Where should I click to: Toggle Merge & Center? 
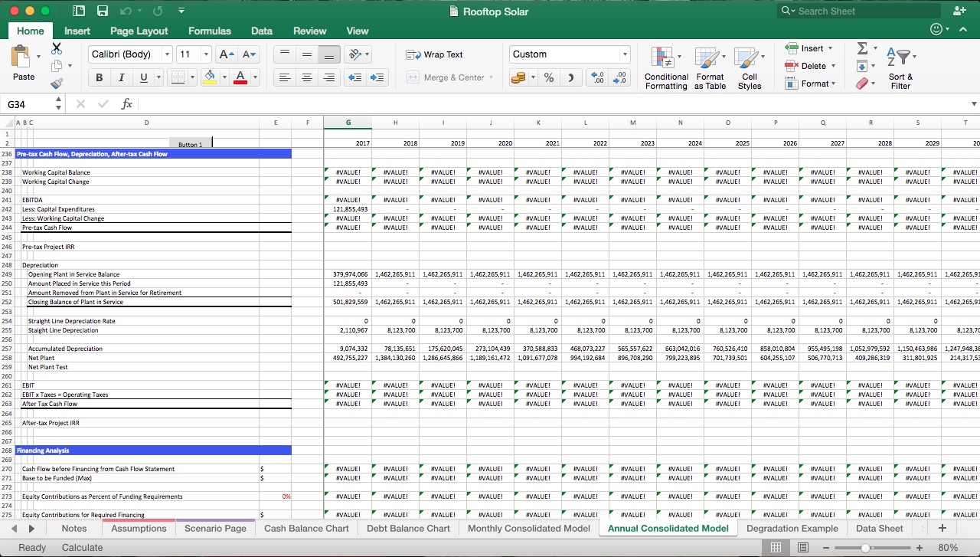pos(451,77)
